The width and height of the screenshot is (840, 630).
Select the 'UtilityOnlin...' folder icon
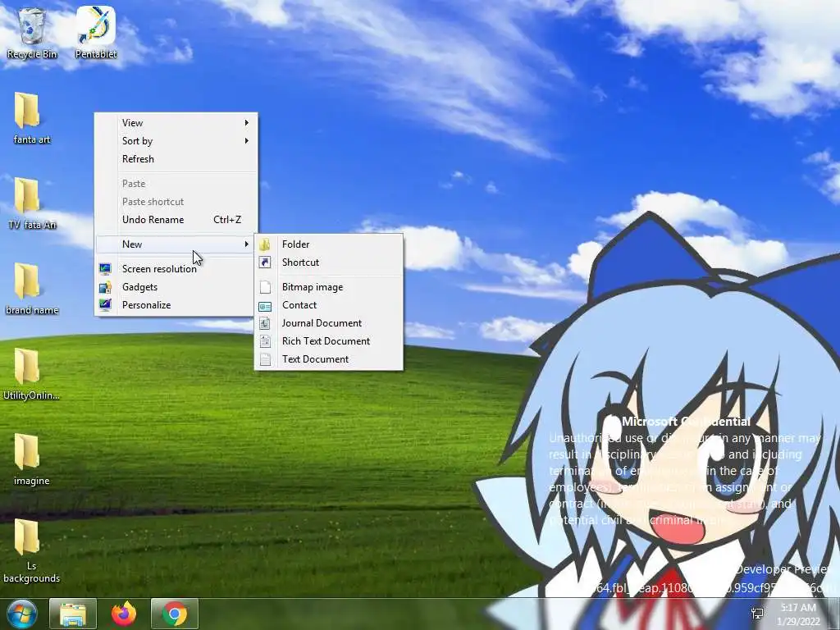pyautogui.click(x=27, y=367)
